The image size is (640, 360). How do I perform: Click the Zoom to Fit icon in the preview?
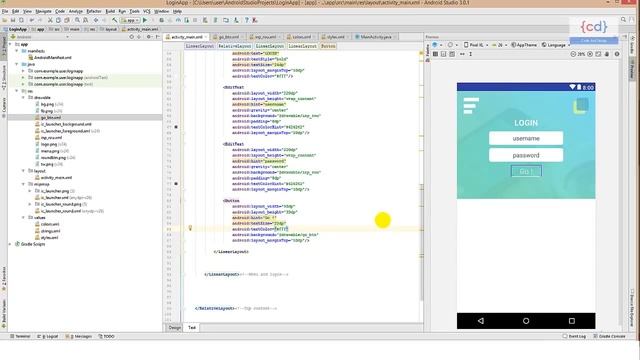tap(598, 54)
